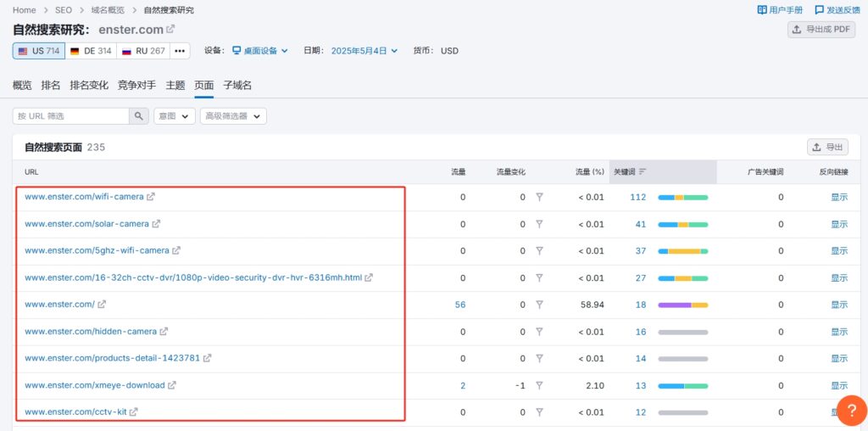Select the US 714 database

pyautogui.click(x=39, y=51)
